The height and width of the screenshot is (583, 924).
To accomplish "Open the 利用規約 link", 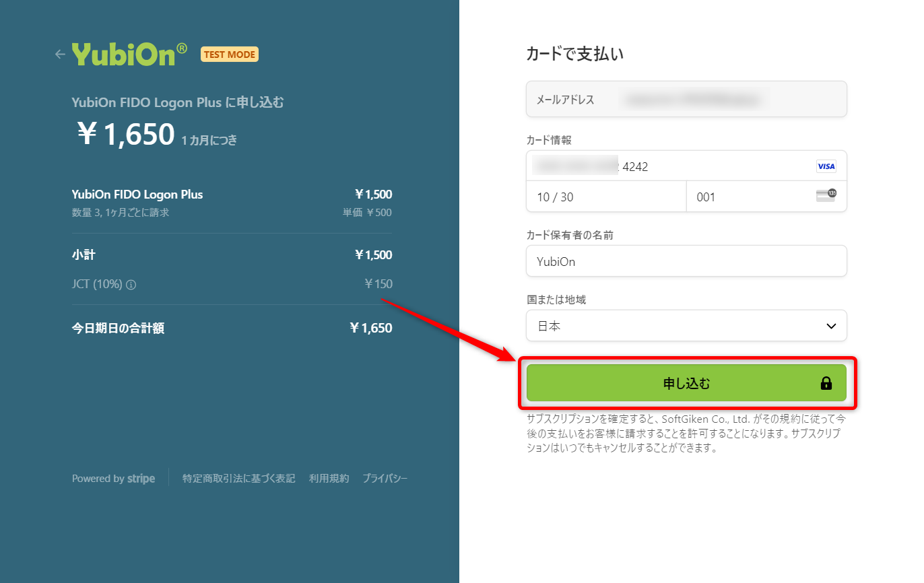I will point(329,479).
